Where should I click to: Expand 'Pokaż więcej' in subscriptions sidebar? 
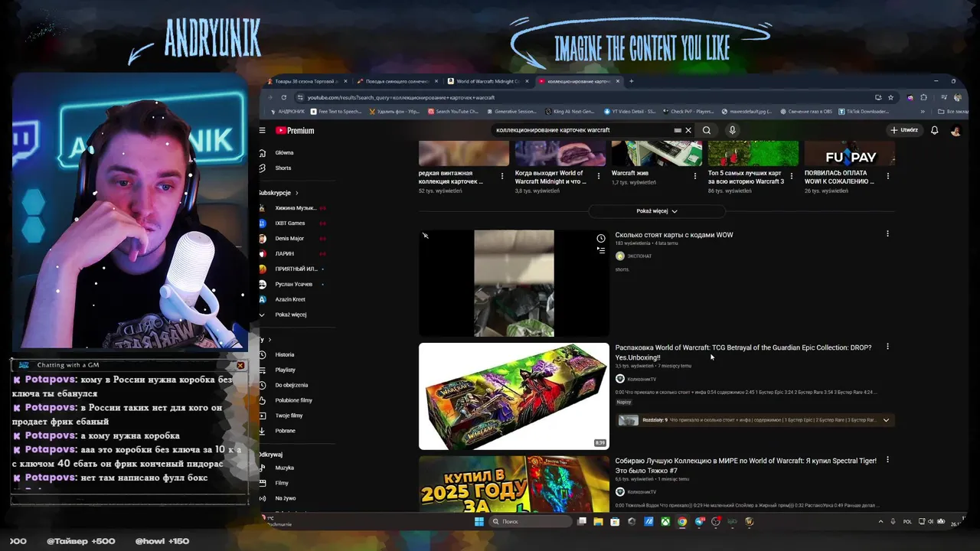[291, 315]
